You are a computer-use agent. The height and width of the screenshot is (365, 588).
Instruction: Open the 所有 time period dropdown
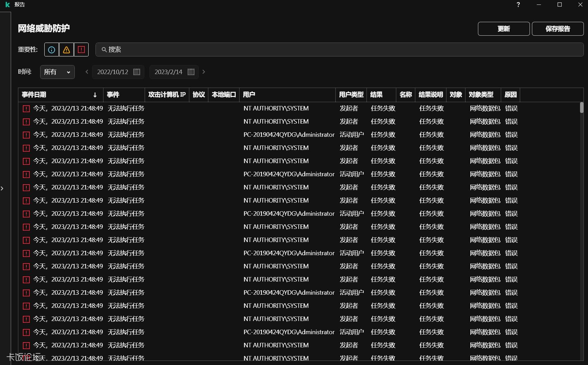click(57, 72)
